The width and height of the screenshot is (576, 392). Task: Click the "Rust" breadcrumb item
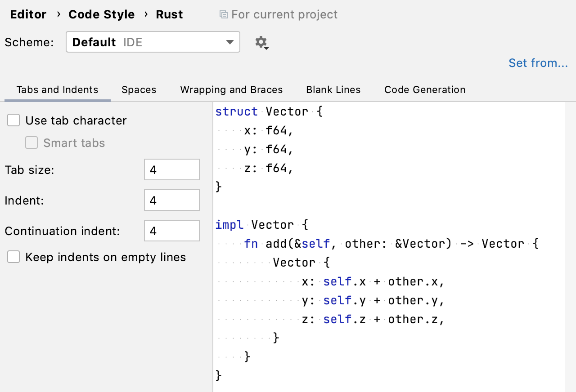point(170,14)
